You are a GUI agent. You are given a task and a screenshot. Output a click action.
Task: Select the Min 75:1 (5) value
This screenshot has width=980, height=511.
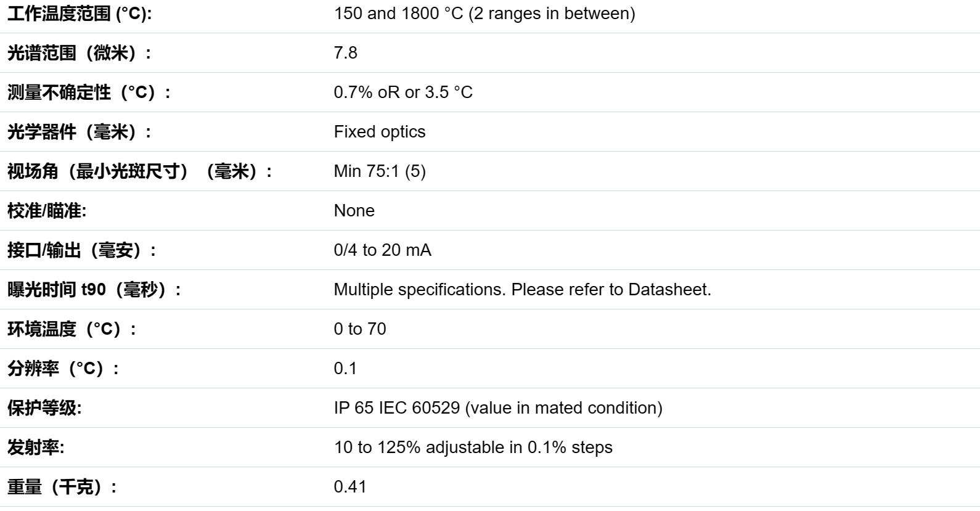point(380,171)
